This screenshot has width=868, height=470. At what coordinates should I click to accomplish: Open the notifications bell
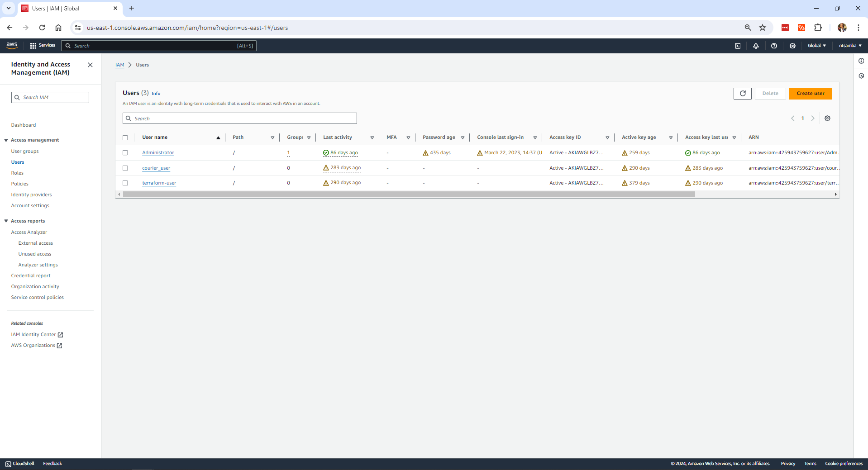(x=756, y=45)
